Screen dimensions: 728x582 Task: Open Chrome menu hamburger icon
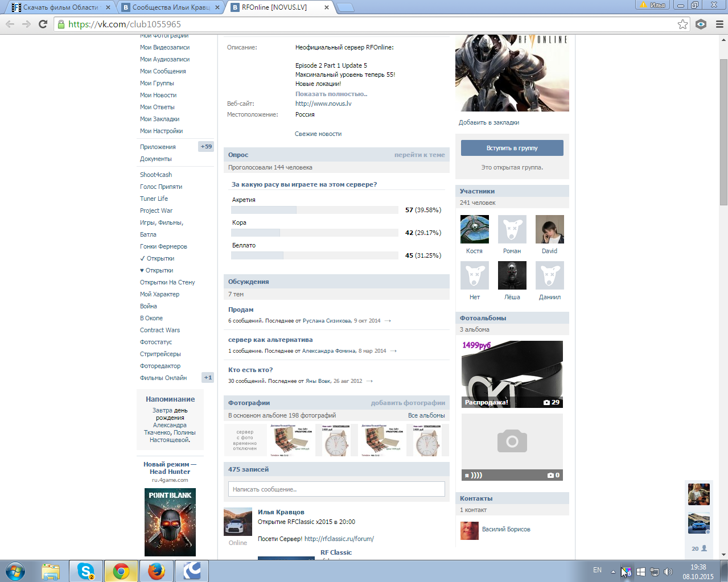[719, 24]
